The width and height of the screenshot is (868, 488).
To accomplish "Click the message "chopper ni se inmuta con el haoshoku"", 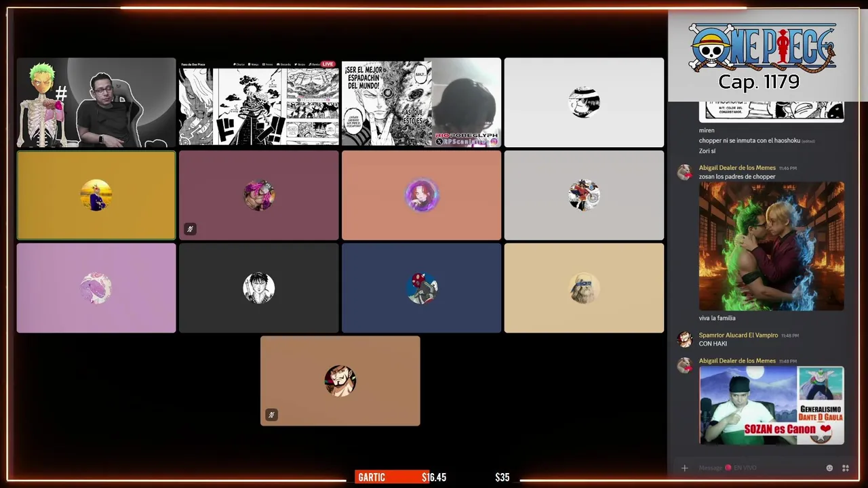I will click(749, 140).
